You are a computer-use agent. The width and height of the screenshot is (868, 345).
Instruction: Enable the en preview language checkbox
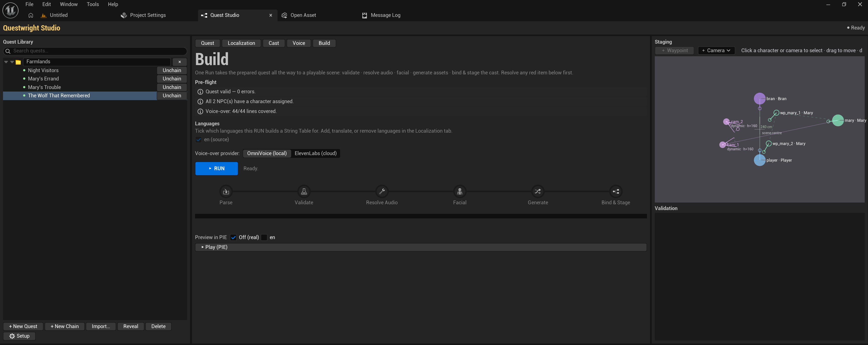[x=264, y=237]
